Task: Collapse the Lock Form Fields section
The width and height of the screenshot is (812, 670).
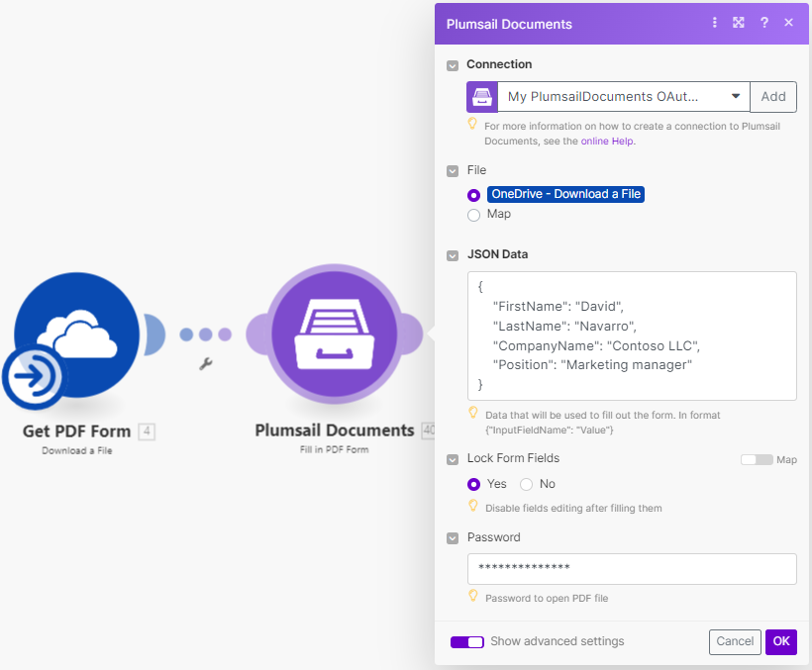Action: point(453,459)
